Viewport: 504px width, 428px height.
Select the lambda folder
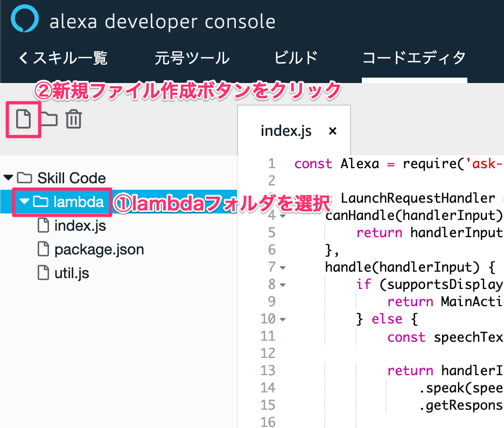79,202
